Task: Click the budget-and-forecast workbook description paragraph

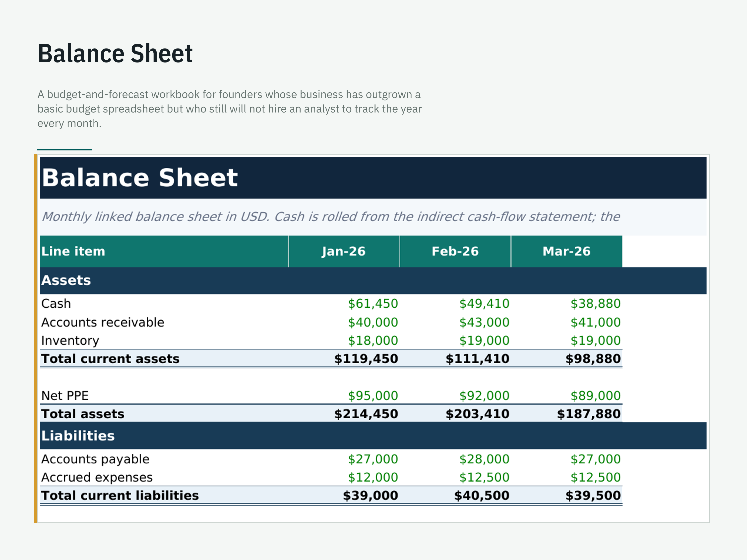Action: coord(230,109)
